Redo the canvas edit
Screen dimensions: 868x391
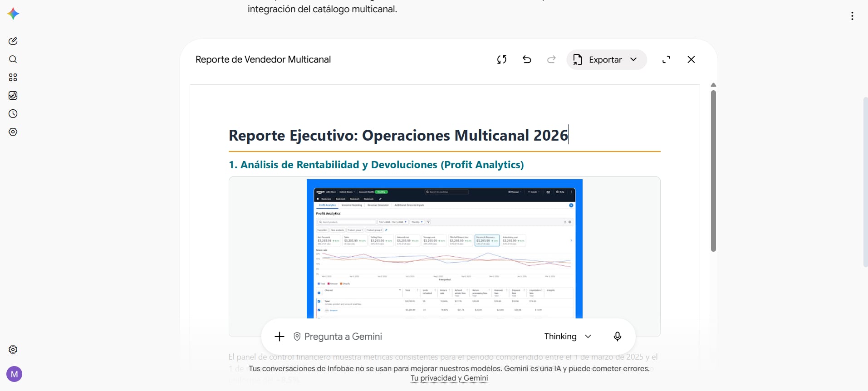[551, 59]
